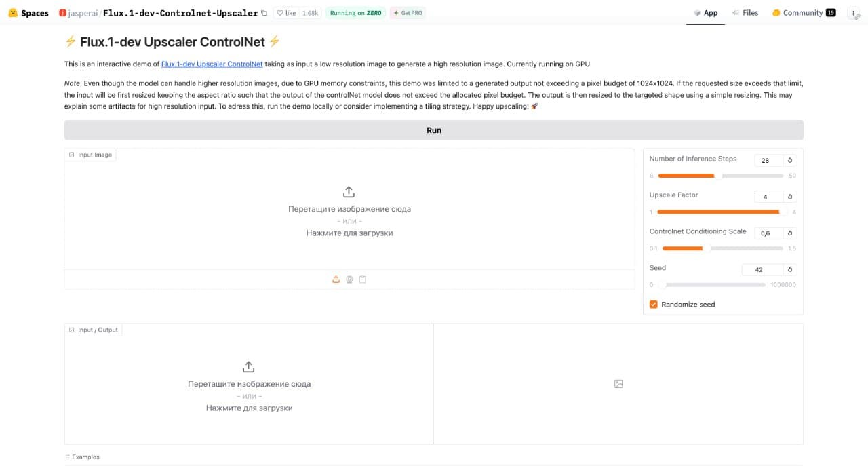Select clipboard paste source icon under Input Image

(363, 279)
